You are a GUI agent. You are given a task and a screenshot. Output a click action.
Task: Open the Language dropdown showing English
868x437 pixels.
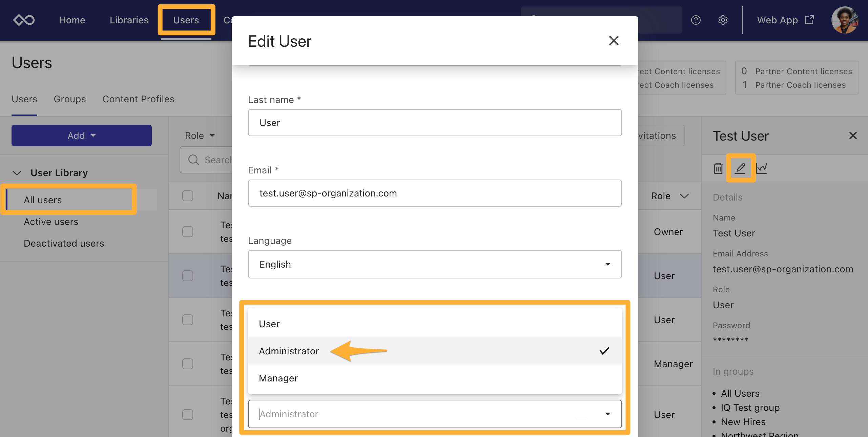435,264
